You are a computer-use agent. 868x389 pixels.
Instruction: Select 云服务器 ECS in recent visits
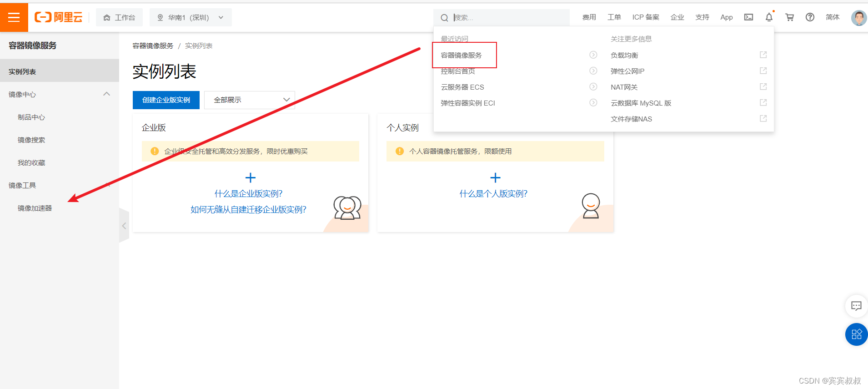462,87
